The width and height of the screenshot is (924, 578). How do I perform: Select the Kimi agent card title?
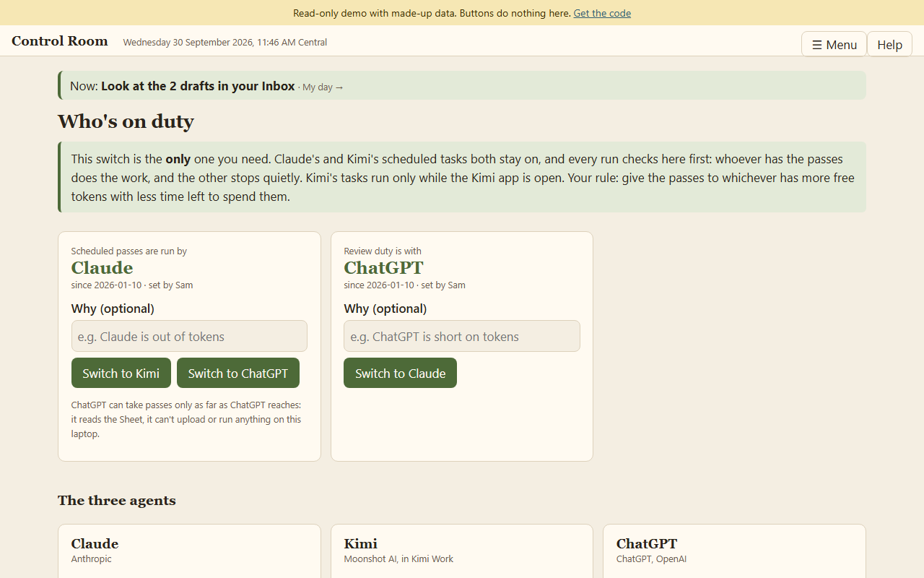coord(360,543)
